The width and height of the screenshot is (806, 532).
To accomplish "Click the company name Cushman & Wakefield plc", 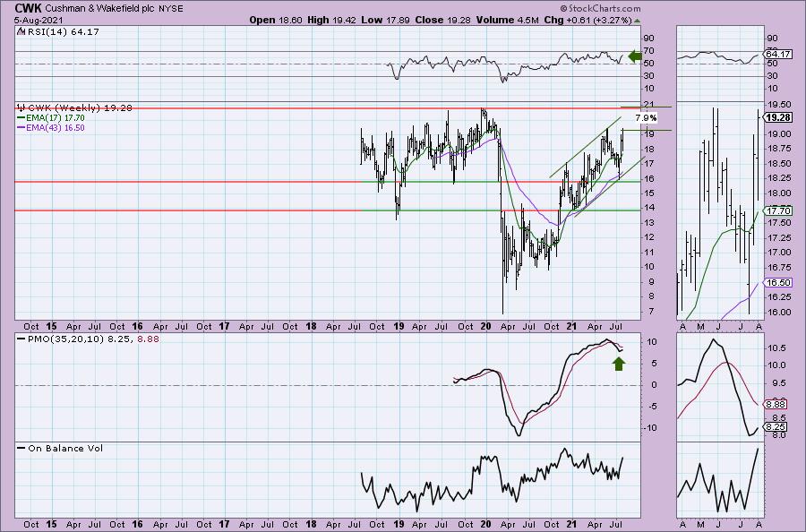I will pyautogui.click(x=99, y=9).
